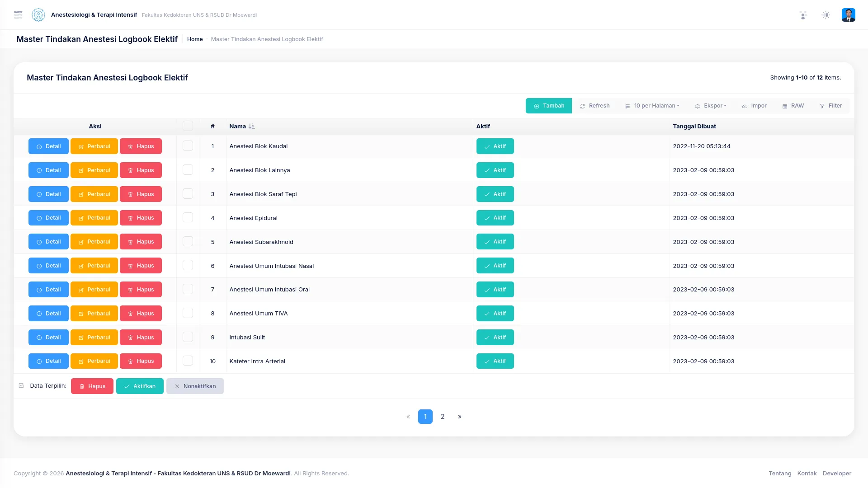The width and height of the screenshot is (868, 488).
Task: Click the RAW view button
Action: pyautogui.click(x=793, y=106)
